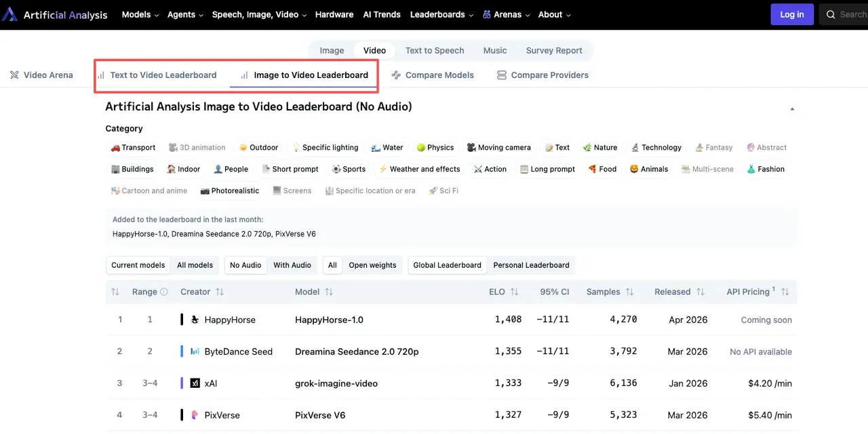Click the Compare Models icon
Image resolution: width=868 pixels, height=434 pixels.
[x=396, y=75]
